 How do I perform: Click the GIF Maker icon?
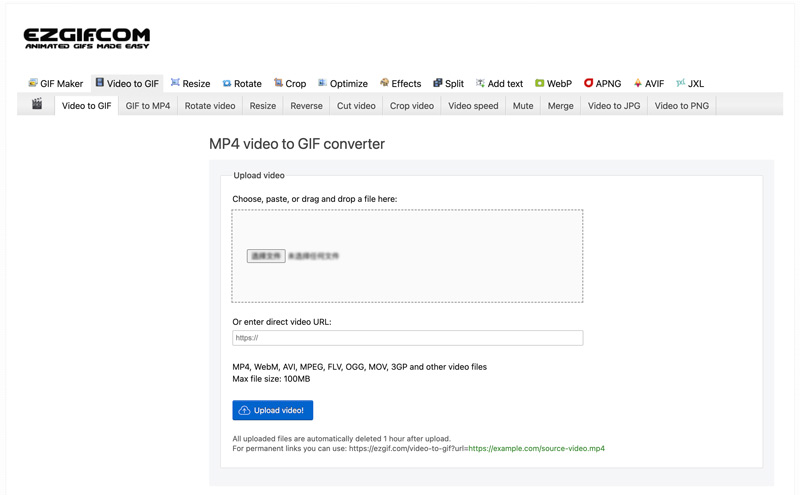point(33,84)
